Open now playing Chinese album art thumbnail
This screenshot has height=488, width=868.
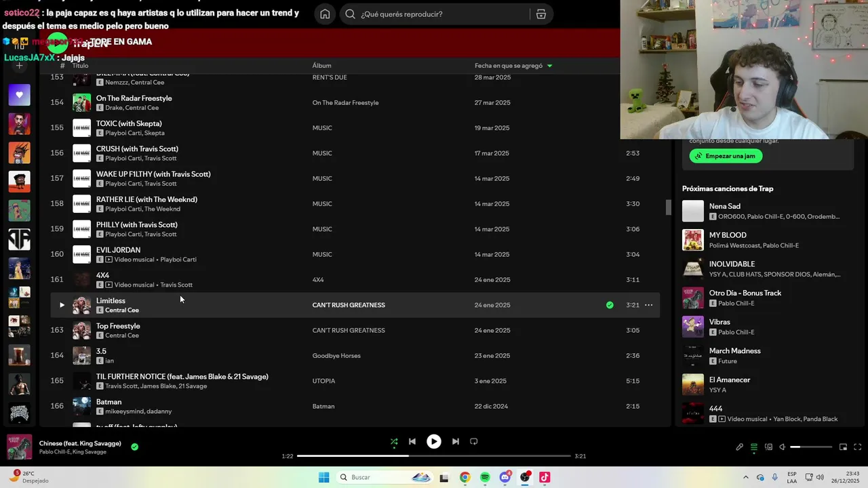(19, 447)
